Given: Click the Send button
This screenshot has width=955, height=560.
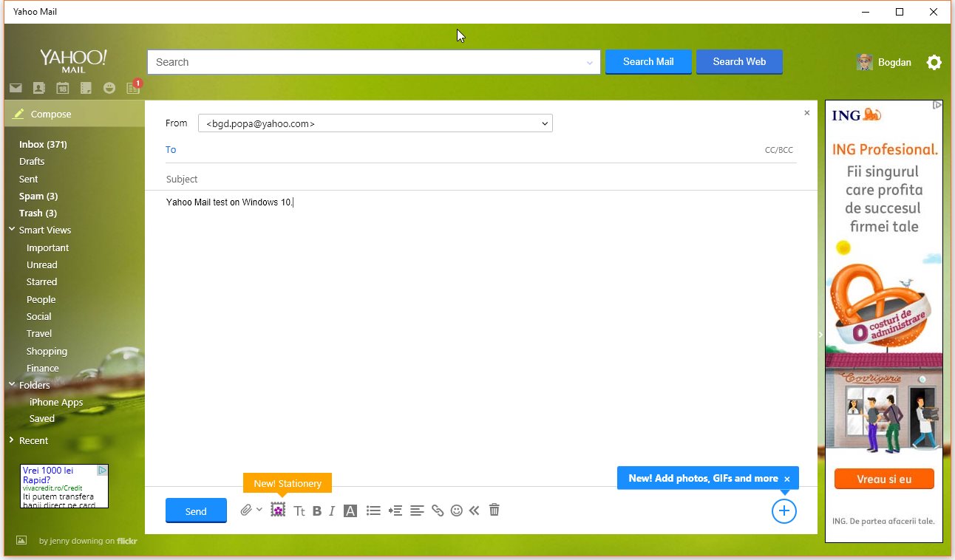Looking at the screenshot, I should click(x=196, y=511).
